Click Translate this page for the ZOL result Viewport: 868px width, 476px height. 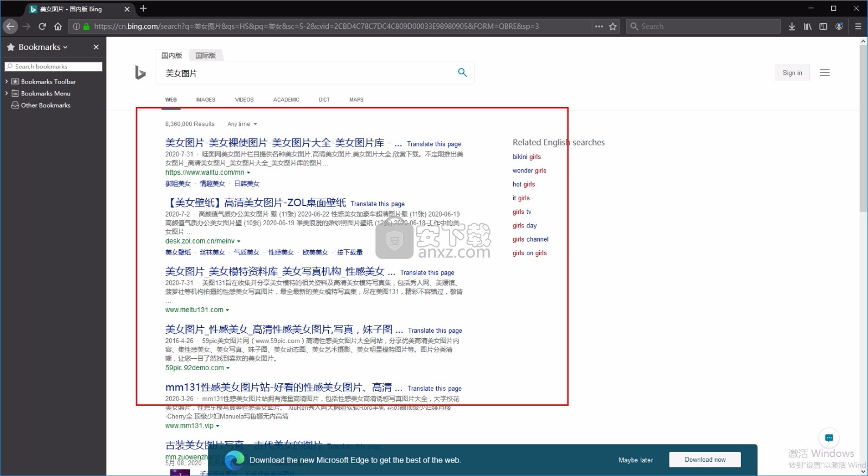coord(378,204)
